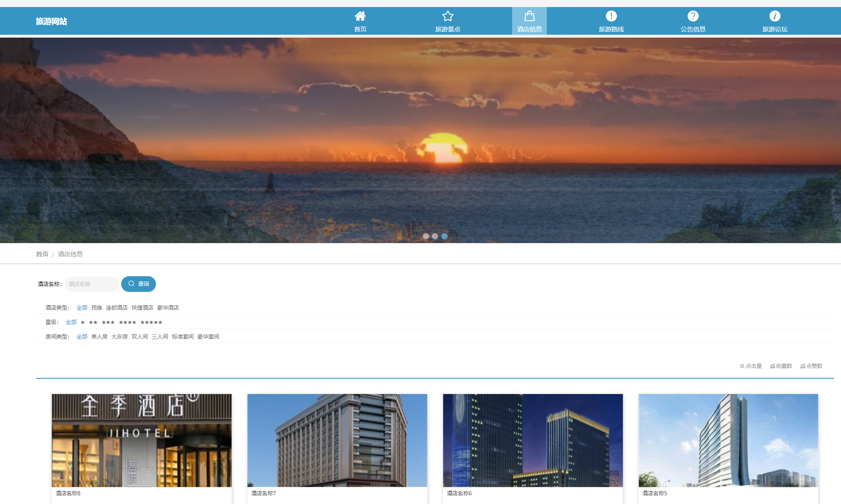841x504 pixels.
Task: Sort hotels by 收藏数
Action: tap(781, 366)
